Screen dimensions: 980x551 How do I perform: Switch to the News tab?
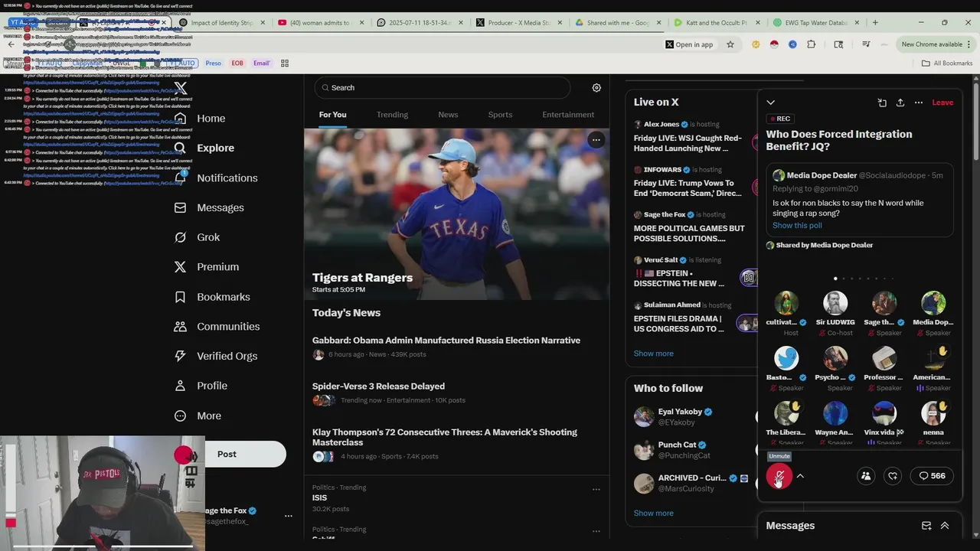click(x=448, y=115)
